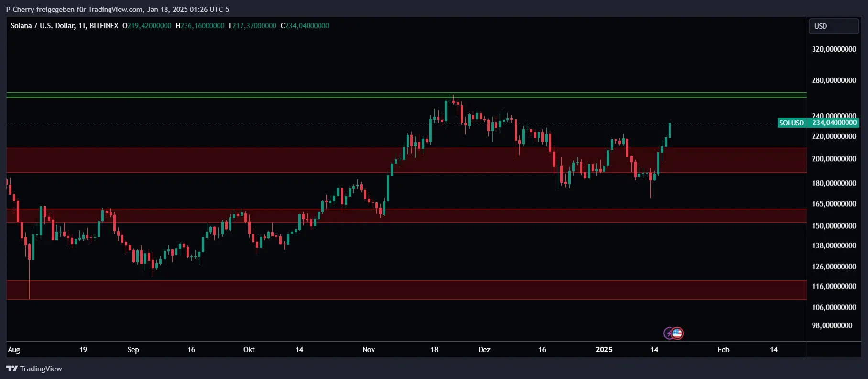Click the TradingView logo at bottom left

[34, 368]
